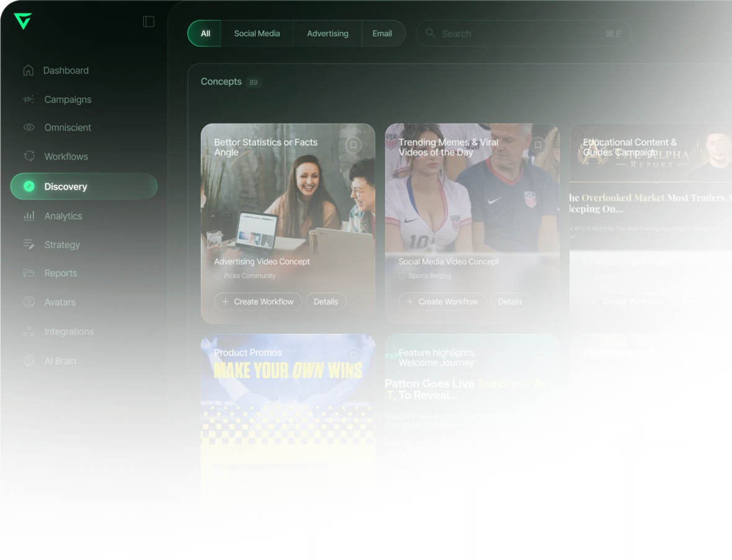Screen dimensions: 732x560
Task: Open Campaigns via the megaphone icon
Action: pyautogui.click(x=29, y=99)
